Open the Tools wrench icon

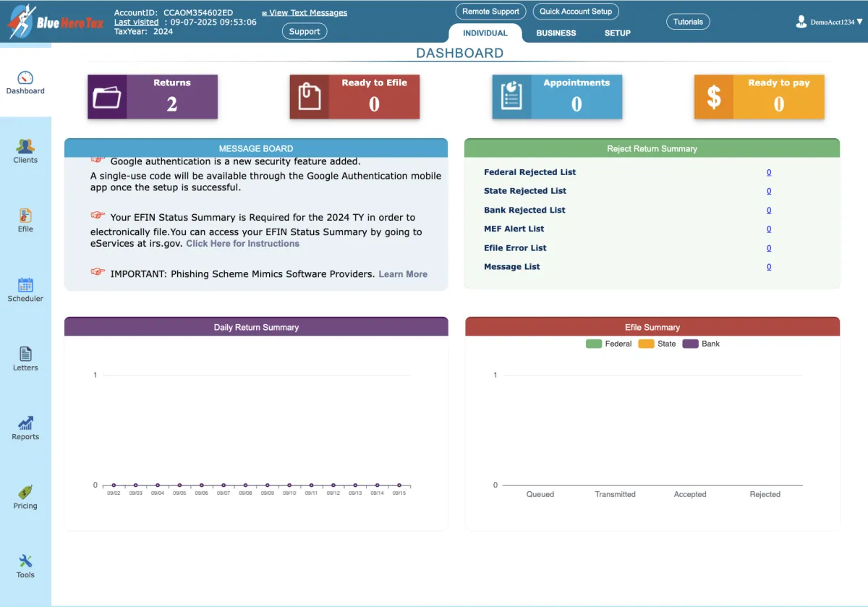click(25, 561)
